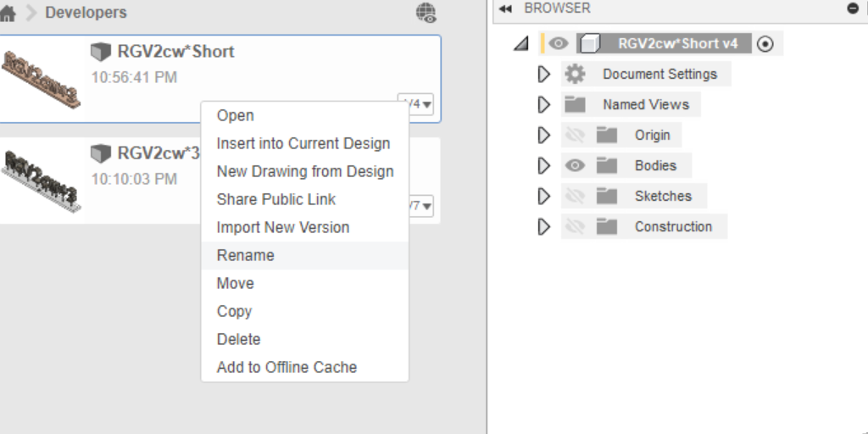
Task: Select Share Public Link menu entry
Action: click(x=275, y=199)
